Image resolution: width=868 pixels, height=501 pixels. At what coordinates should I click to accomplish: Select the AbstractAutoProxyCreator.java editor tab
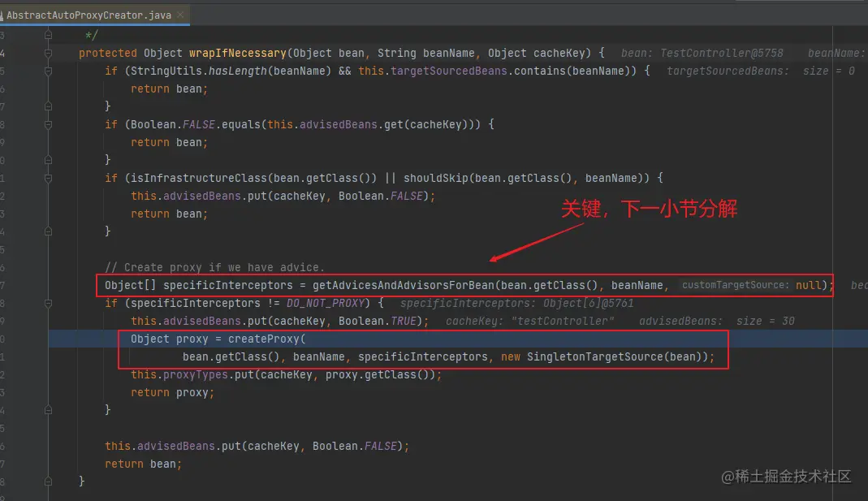[x=94, y=15]
